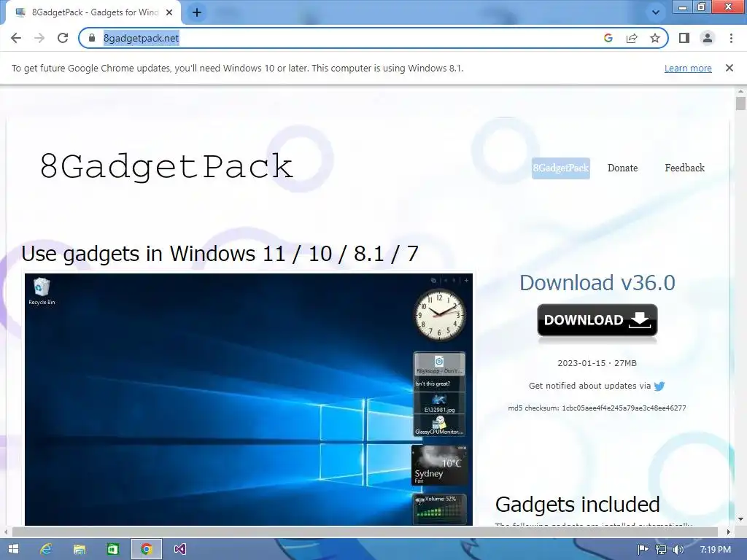Go back to the previous page

pyautogui.click(x=16, y=38)
